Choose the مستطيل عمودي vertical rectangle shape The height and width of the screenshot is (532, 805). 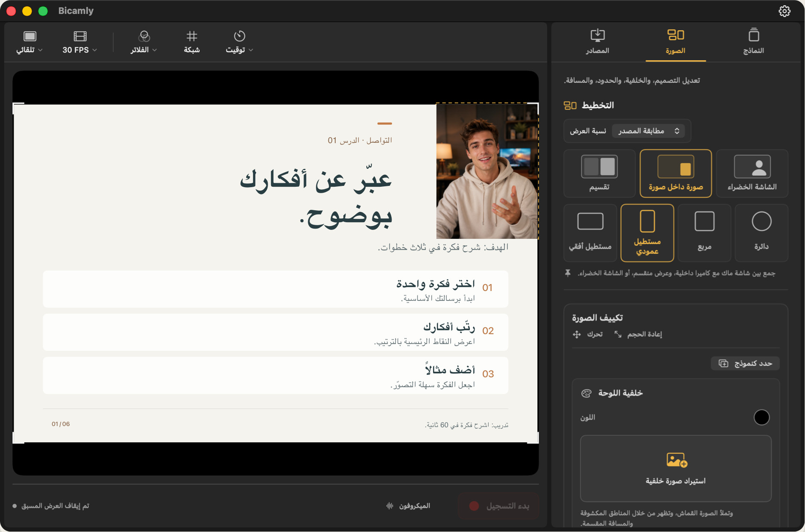pyautogui.click(x=647, y=233)
